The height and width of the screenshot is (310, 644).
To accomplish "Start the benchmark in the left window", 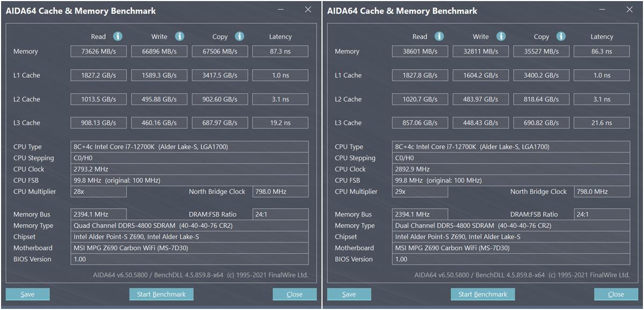I will (x=161, y=294).
